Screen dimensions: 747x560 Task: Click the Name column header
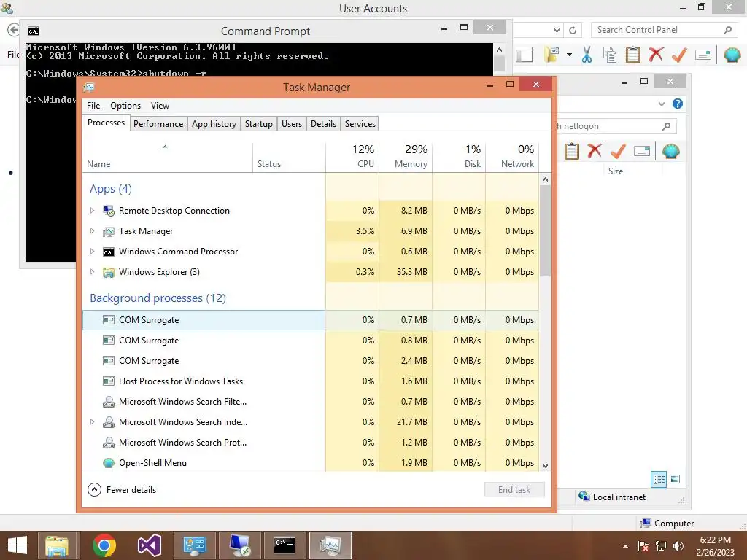point(167,157)
